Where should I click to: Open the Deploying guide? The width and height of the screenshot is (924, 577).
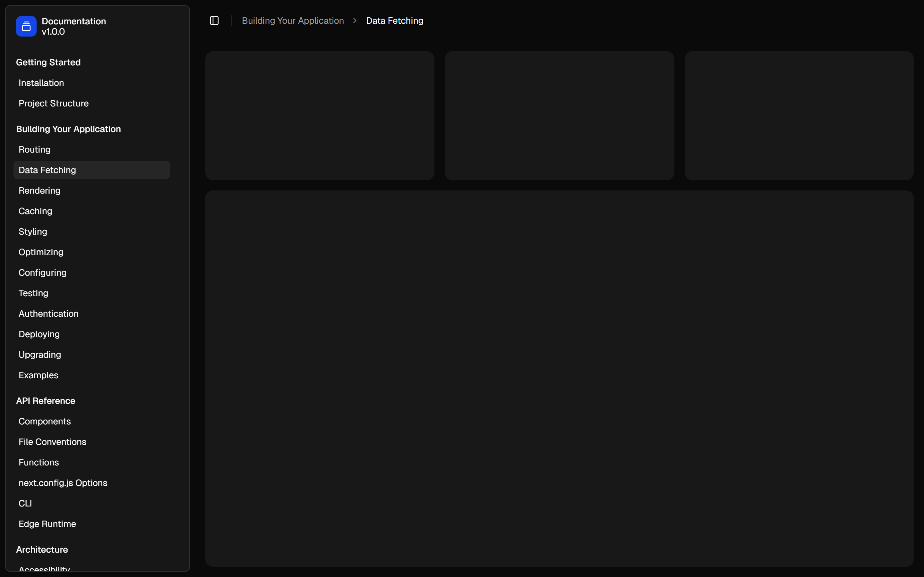(39, 334)
